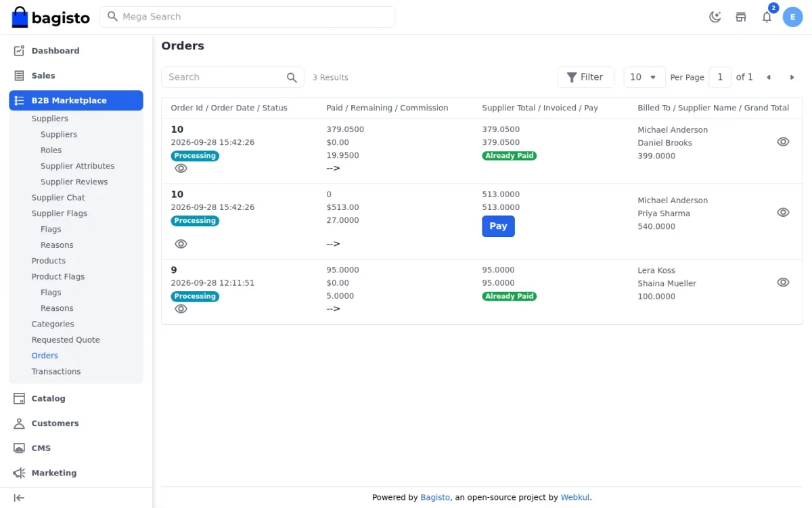Click Already Paid badge under 379.0500
The height and width of the screenshot is (508, 812).
pyautogui.click(x=510, y=156)
